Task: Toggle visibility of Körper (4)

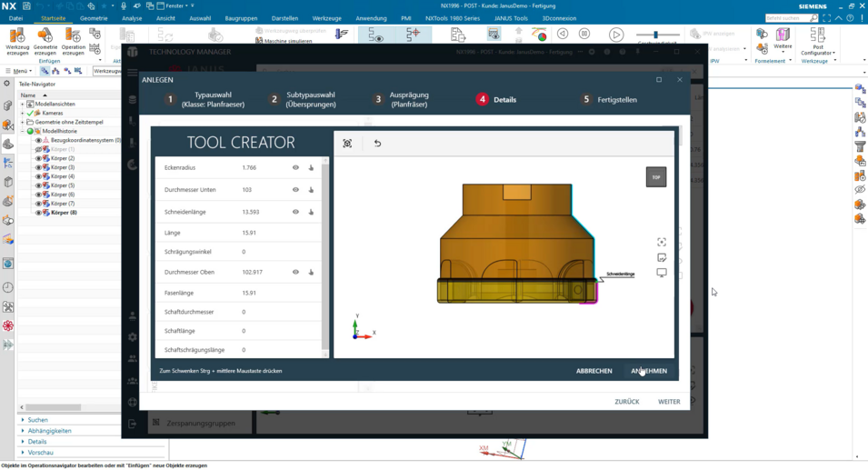Action: click(39, 176)
